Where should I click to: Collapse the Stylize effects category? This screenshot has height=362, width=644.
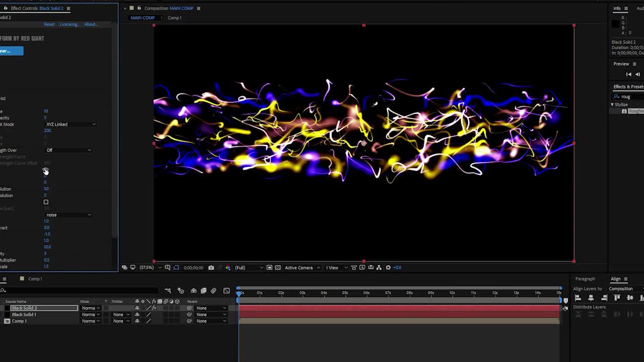click(612, 105)
